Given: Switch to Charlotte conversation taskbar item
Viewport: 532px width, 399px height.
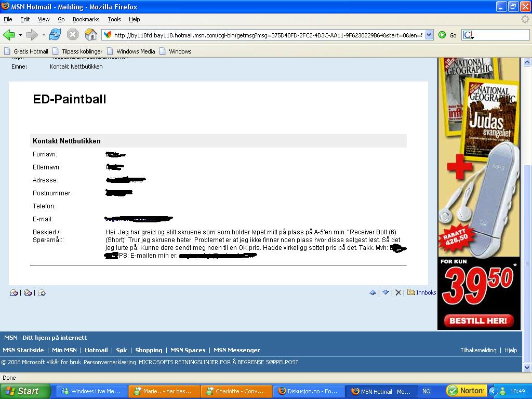Looking at the screenshot, I should click(x=237, y=391).
